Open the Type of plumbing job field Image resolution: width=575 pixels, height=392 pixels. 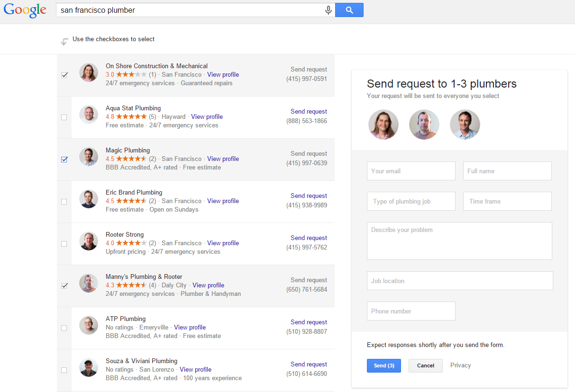tap(411, 201)
